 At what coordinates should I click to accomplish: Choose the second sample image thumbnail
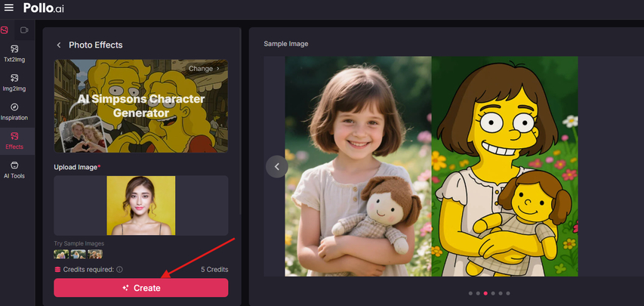[x=78, y=254]
